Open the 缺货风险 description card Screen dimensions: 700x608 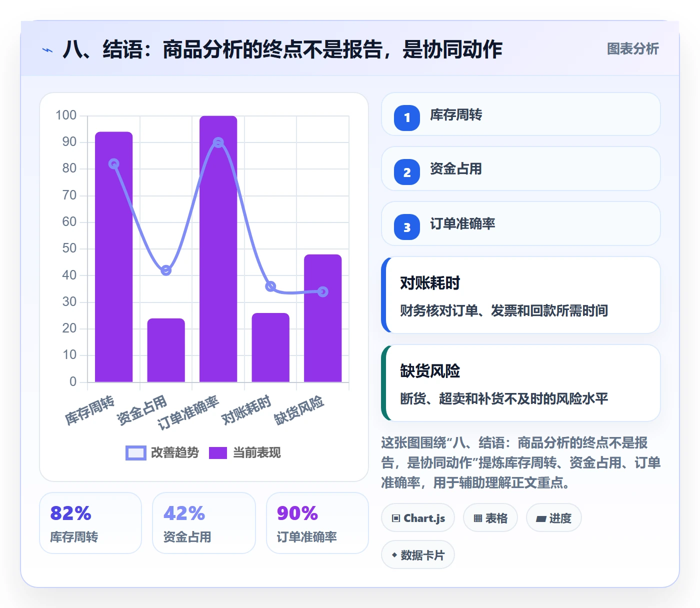coord(520,383)
